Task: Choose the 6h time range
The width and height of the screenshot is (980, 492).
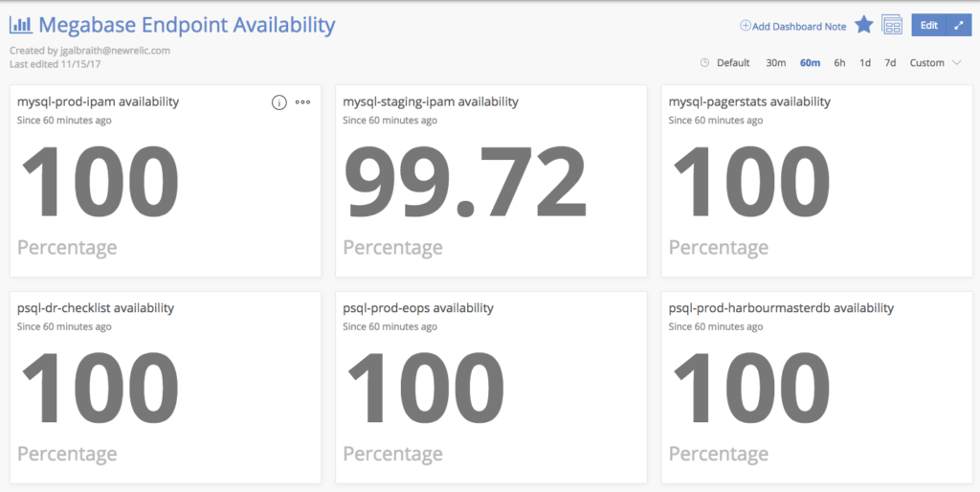Action: tap(839, 62)
